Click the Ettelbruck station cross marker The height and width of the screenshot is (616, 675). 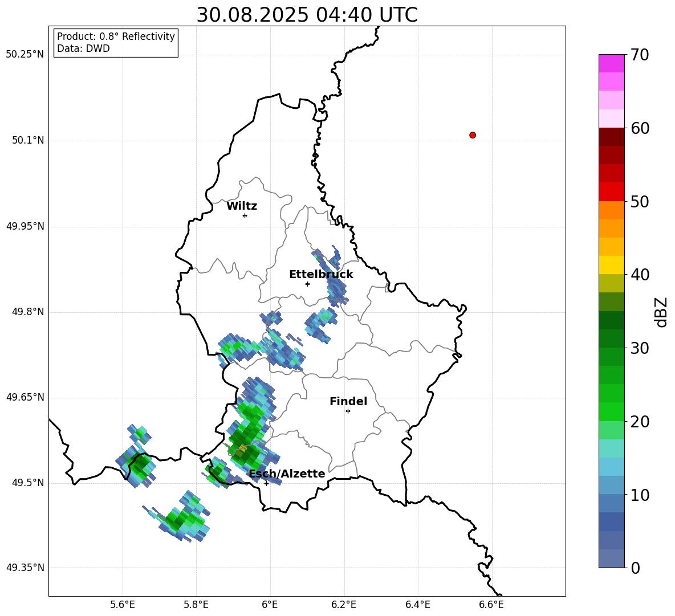click(307, 284)
